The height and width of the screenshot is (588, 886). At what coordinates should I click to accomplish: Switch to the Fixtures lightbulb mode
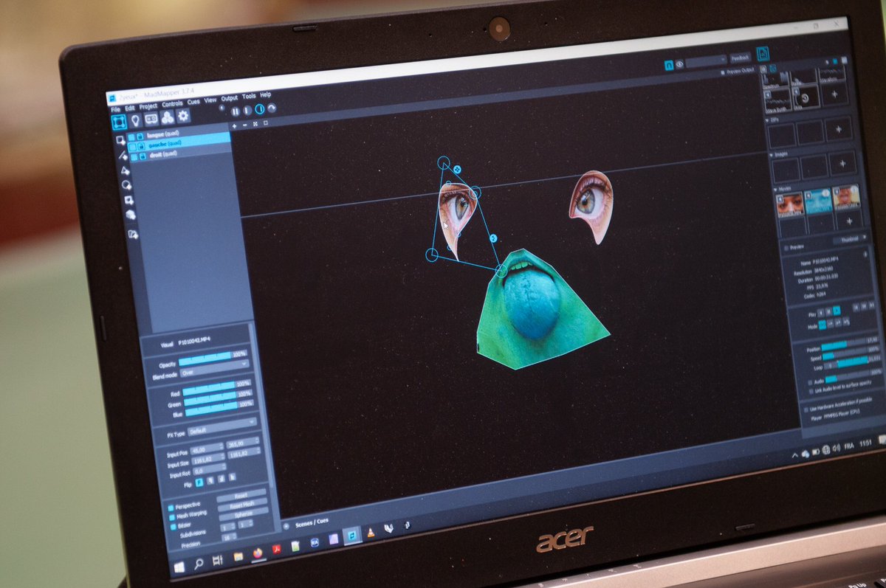(x=135, y=120)
